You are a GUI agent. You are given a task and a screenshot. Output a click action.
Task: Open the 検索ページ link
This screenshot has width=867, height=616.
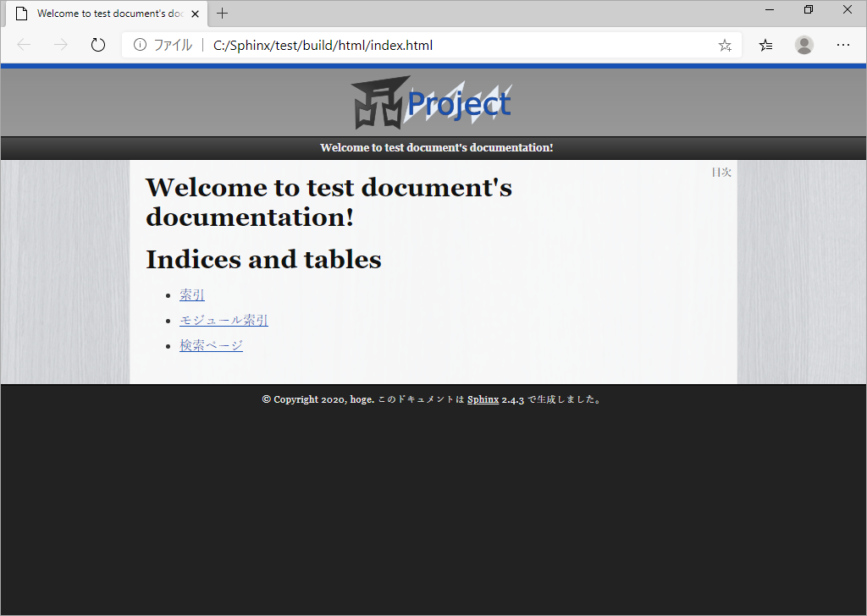coord(211,345)
